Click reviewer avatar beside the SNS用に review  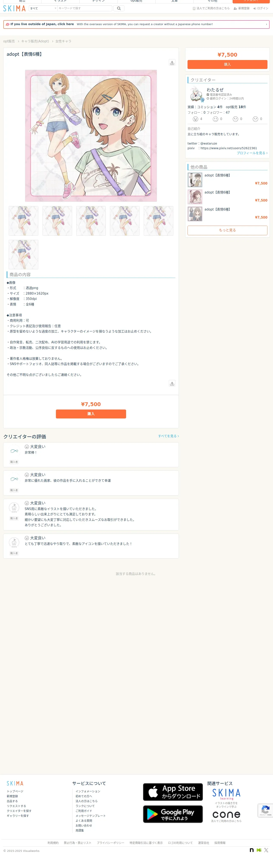(x=14, y=507)
